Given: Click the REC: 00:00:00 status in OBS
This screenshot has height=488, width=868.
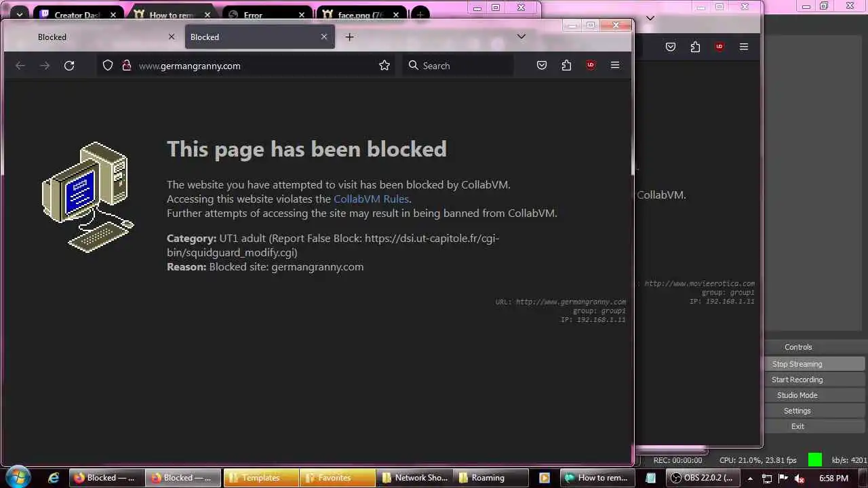Looking at the screenshot, I should pyautogui.click(x=677, y=460).
